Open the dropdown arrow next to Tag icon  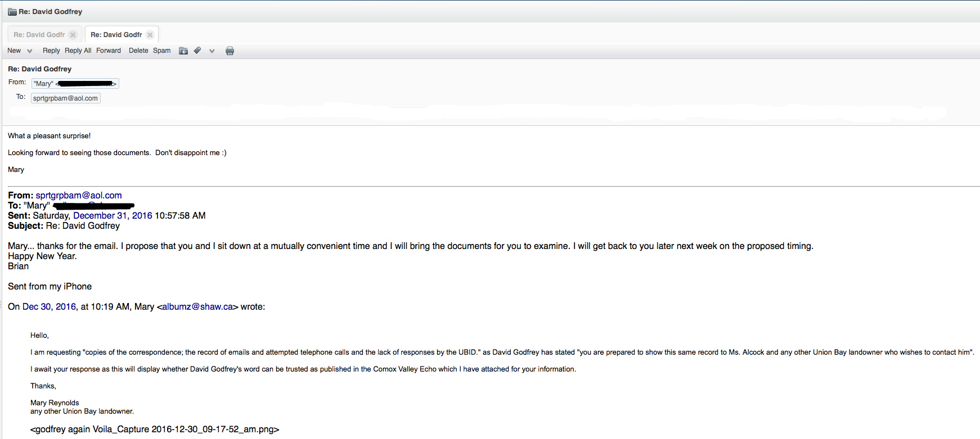point(212,51)
